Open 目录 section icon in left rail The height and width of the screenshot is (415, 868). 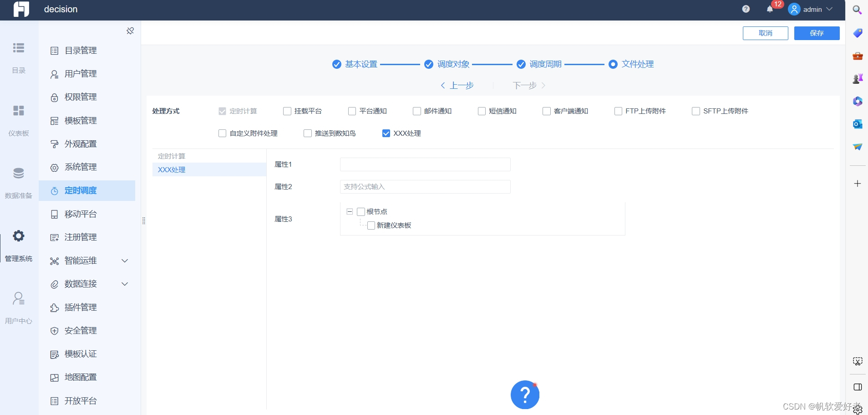tap(19, 48)
